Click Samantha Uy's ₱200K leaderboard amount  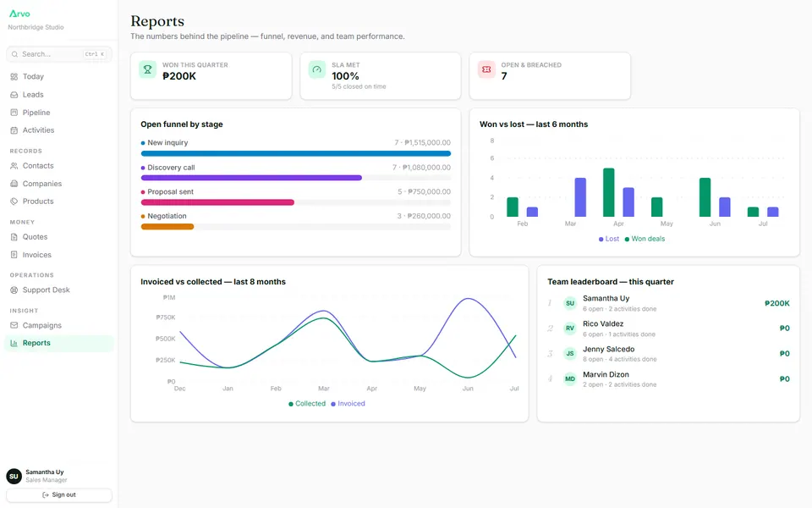[x=777, y=303]
